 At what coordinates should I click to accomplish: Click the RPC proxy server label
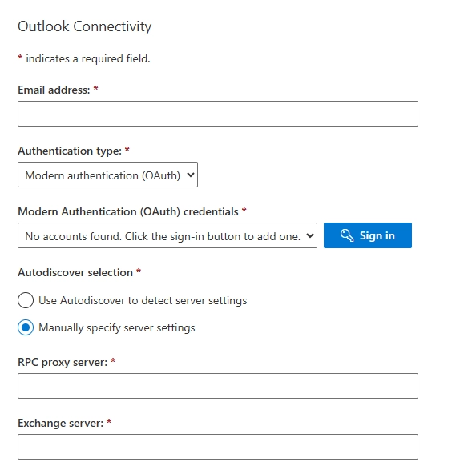[x=63, y=362]
